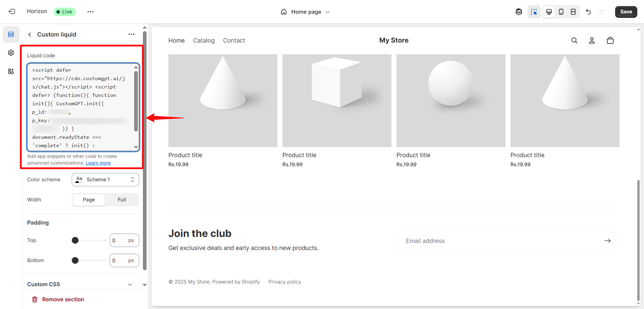Open the Privacy policy link
Screen dimensions: 644x309
tap(284, 282)
